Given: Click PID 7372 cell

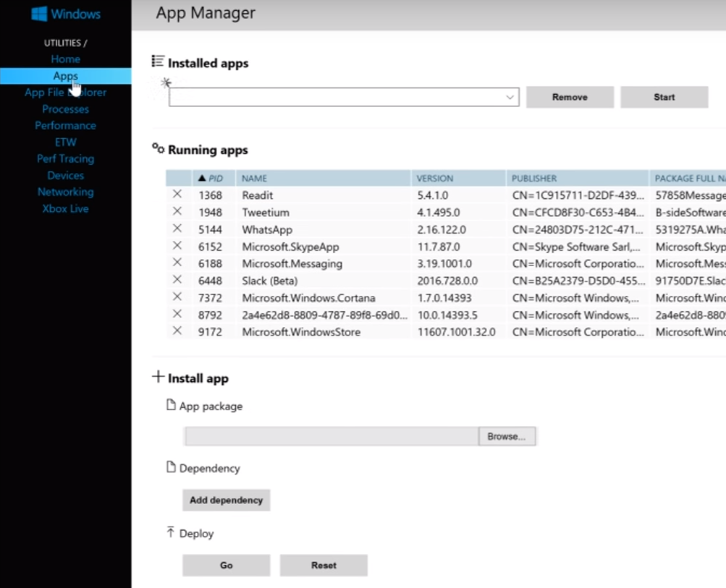Looking at the screenshot, I should click(x=210, y=298).
